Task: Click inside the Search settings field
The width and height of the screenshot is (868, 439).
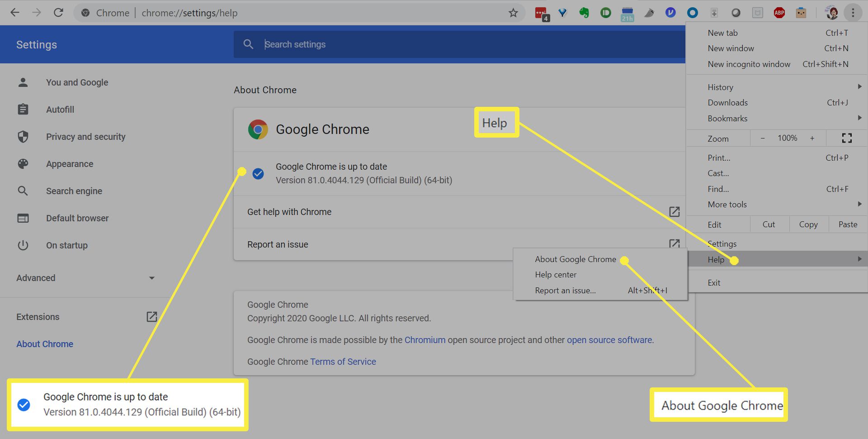Action: [459, 44]
